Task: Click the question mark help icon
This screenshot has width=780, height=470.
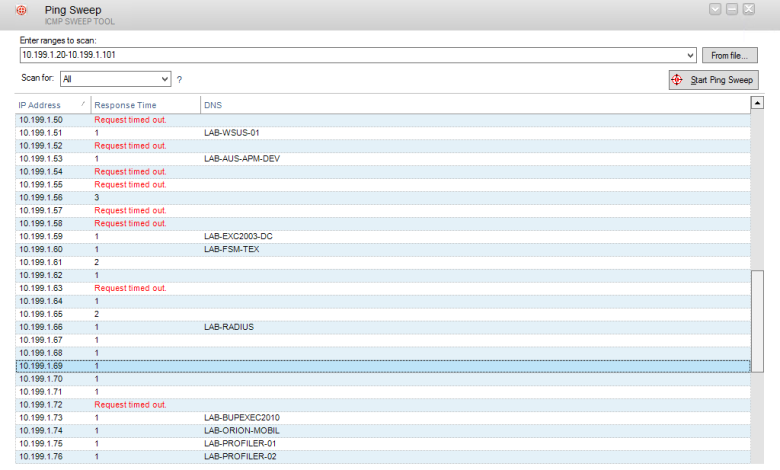Action: pos(180,79)
